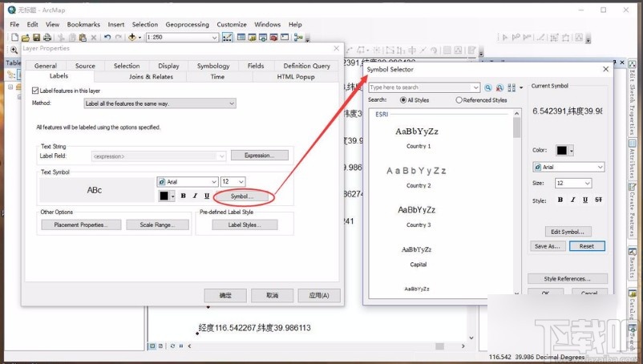
Task: Open the Arial font dropdown in Layer Properties
Action: tap(214, 181)
